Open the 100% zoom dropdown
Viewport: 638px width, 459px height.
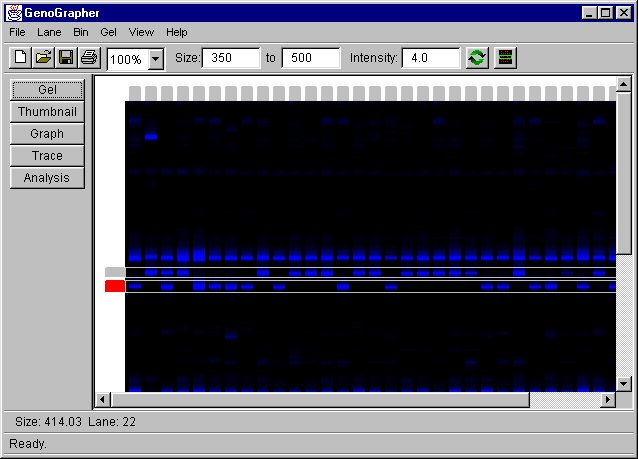tap(155, 60)
